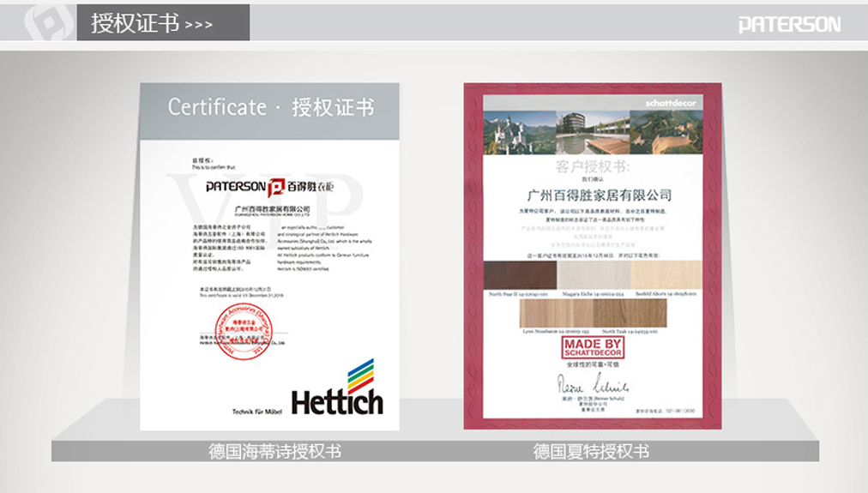868x493 pixels.
Task: Click the handwritten signature on right certificate
Action: pyautogui.click(x=593, y=383)
